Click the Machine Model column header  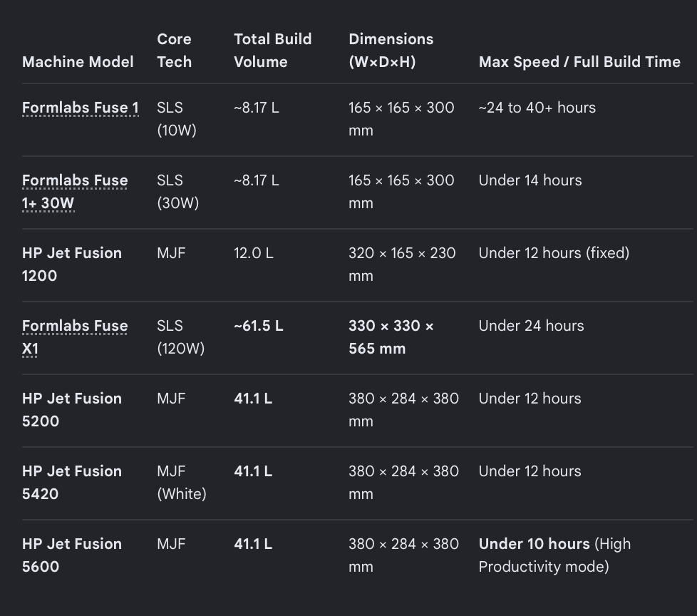click(78, 62)
